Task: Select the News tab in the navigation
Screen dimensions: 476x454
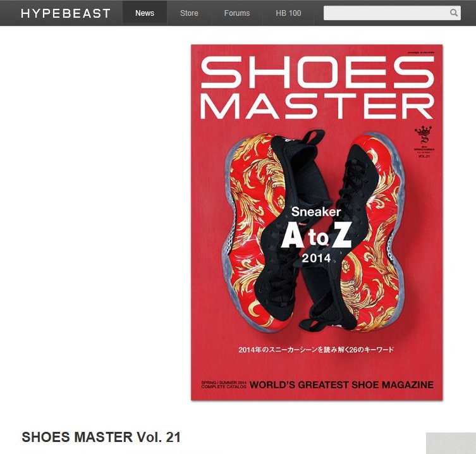Action: point(145,13)
